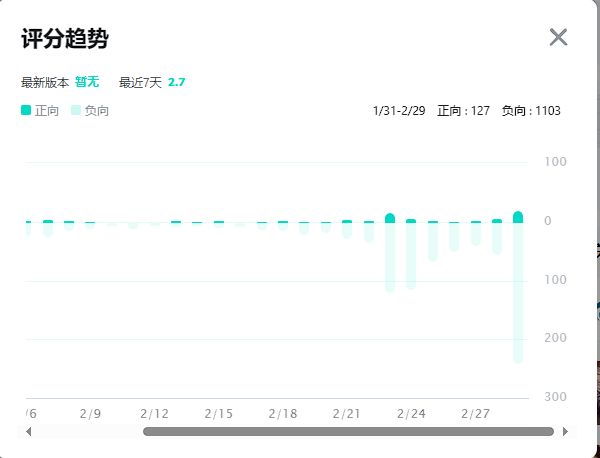Click the 2.7 recent 7-day rating value
Viewport: 600px width, 458px height.
pyautogui.click(x=176, y=82)
